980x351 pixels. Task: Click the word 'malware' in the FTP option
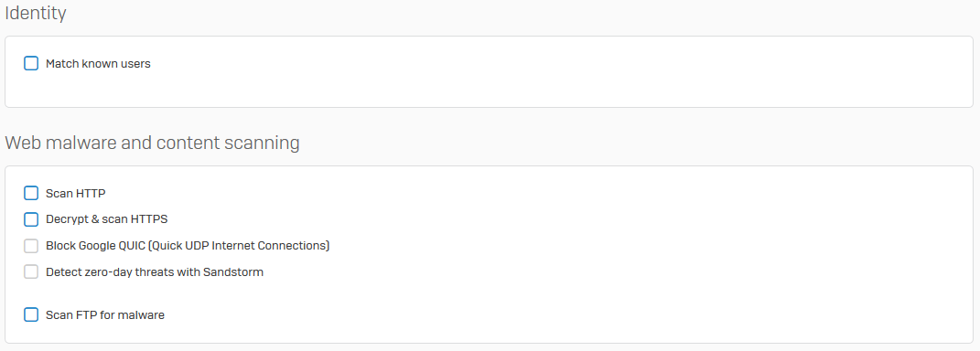pyautogui.click(x=143, y=315)
